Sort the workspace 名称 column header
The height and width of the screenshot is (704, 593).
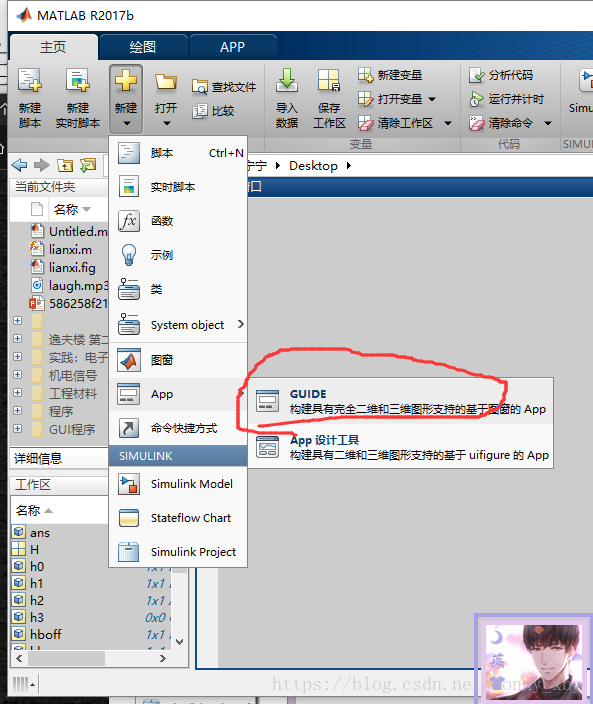[34, 510]
